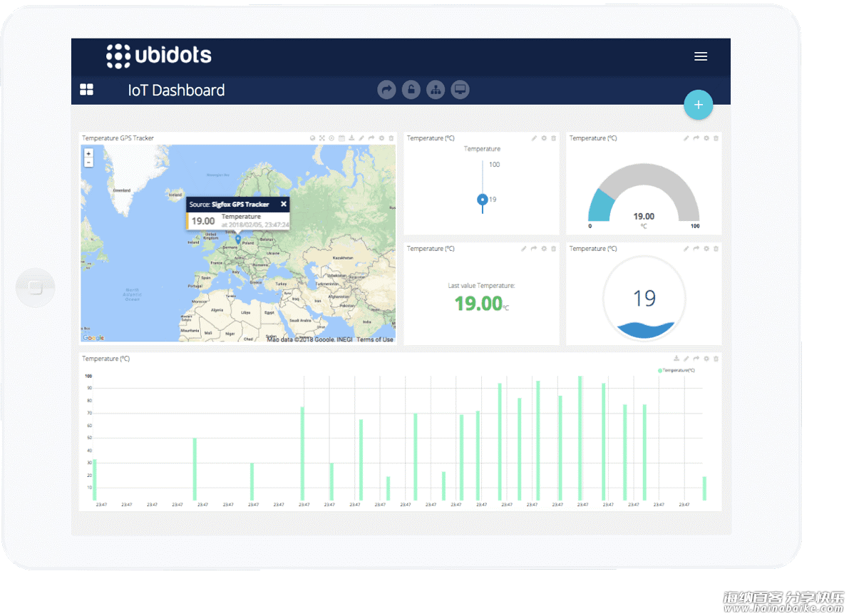Open the Terms of Use map link
Viewport: 849px width, 616px height.
point(375,339)
